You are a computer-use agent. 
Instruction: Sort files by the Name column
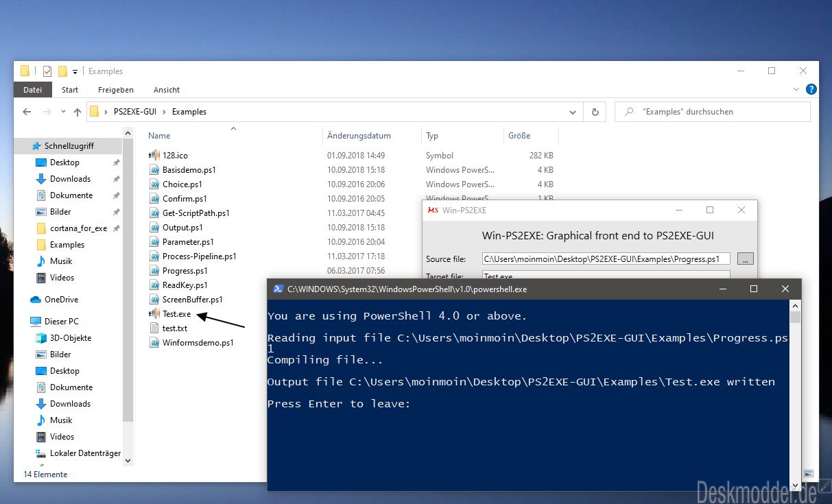[159, 136]
